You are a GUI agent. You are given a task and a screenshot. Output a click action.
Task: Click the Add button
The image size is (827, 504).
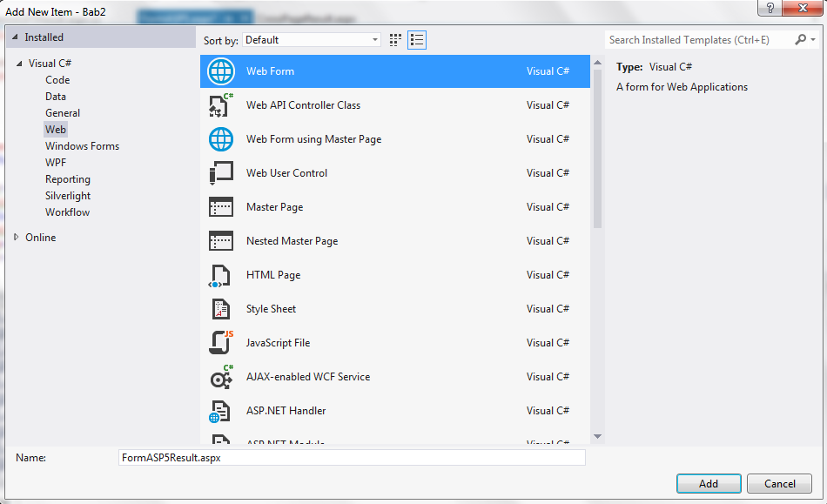coord(709,483)
